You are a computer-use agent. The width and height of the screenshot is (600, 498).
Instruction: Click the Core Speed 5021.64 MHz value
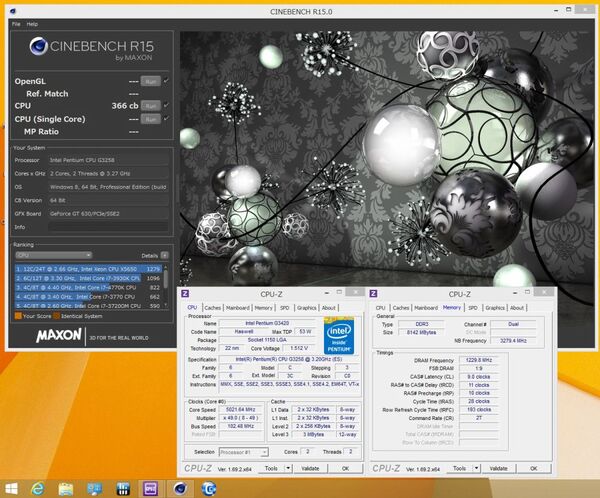(x=240, y=410)
